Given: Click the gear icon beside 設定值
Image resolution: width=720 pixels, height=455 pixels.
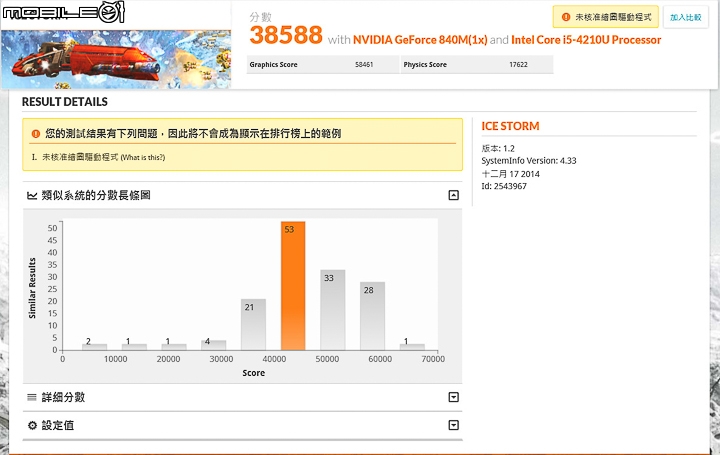Looking at the screenshot, I should pos(32,425).
